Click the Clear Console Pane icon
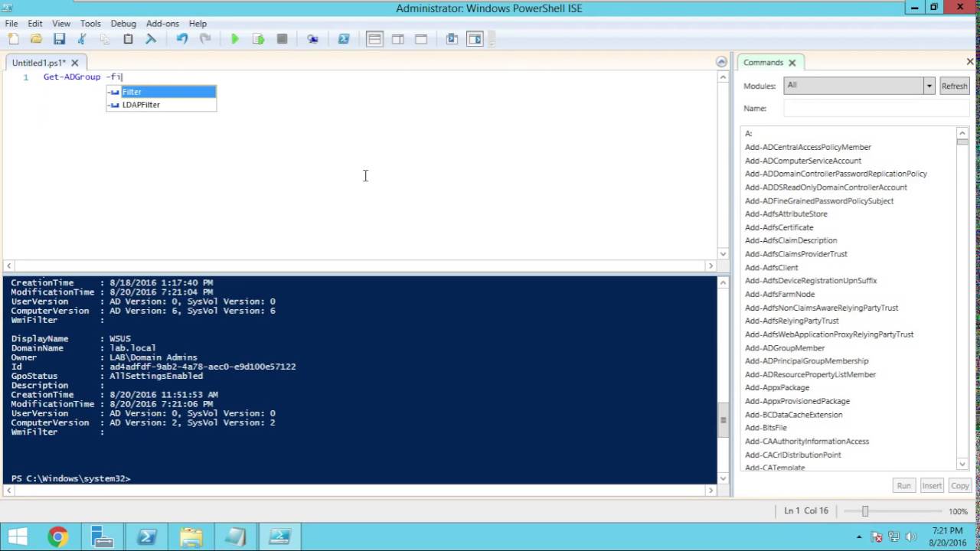 pyautogui.click(x=151, y=39)
